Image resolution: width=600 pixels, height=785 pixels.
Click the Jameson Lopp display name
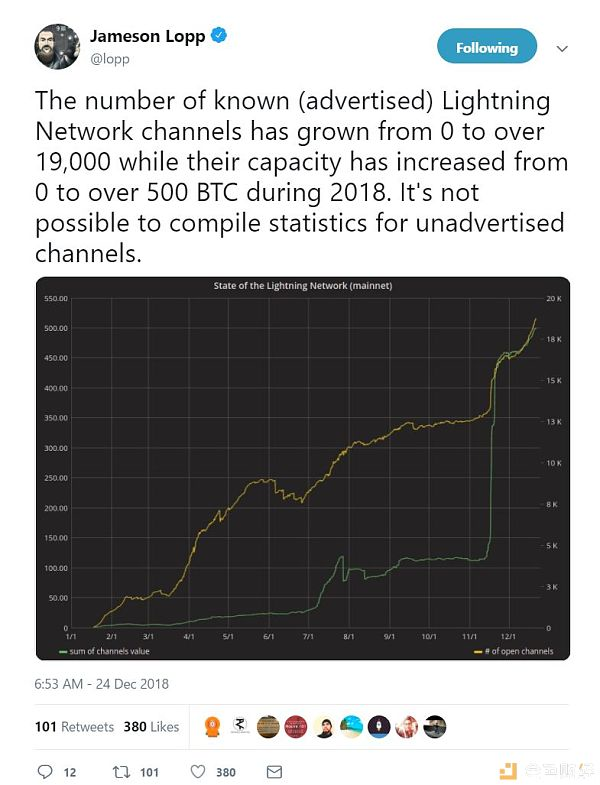(x=147, y=36)
